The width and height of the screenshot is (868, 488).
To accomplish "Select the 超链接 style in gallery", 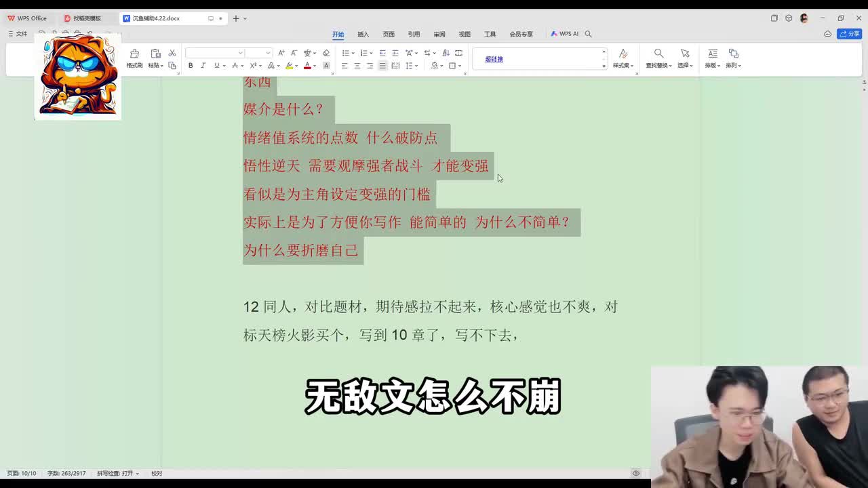I will (x=494, y=59).
